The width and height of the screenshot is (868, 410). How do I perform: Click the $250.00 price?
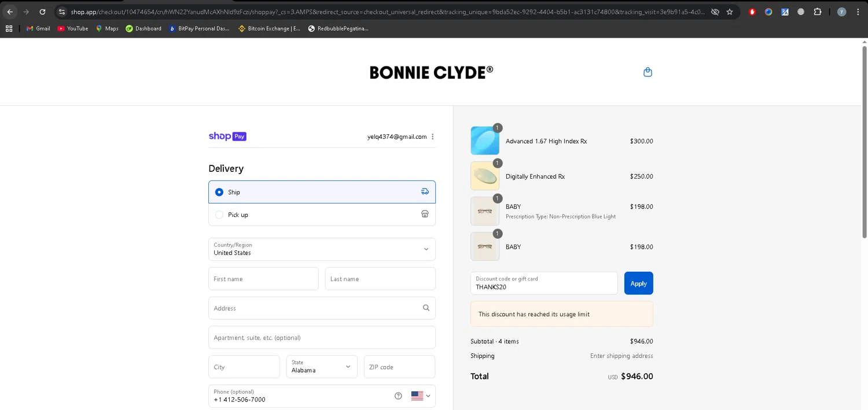641,176
